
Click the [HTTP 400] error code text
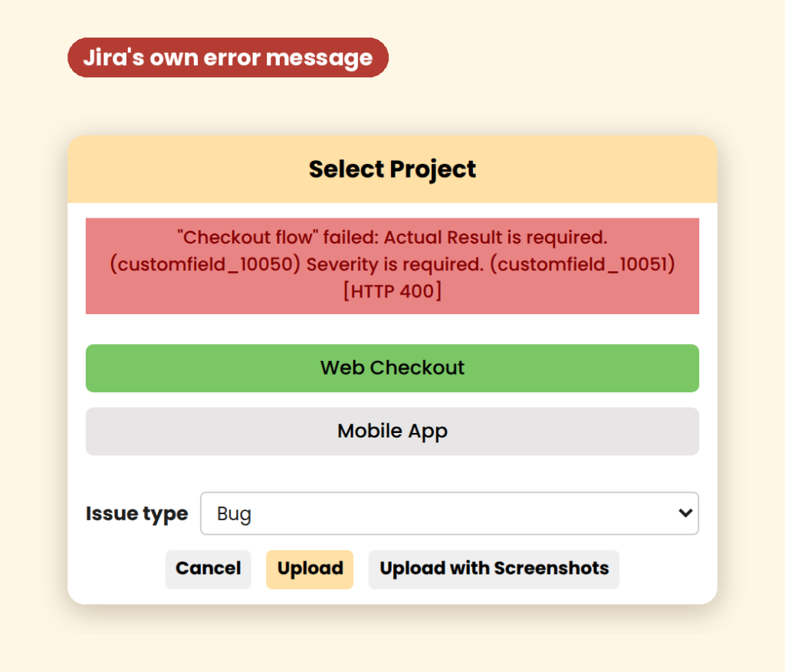[x=392, y=290]
